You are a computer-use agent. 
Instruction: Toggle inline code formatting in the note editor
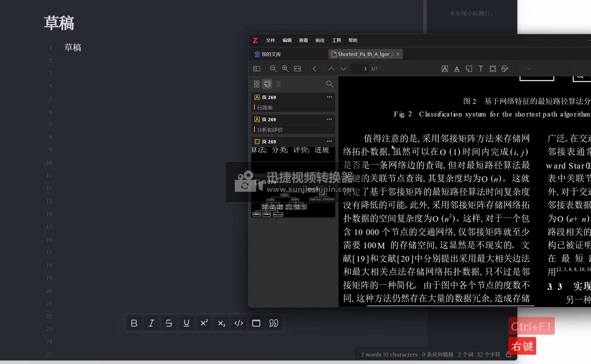click(x=239, y=323)
